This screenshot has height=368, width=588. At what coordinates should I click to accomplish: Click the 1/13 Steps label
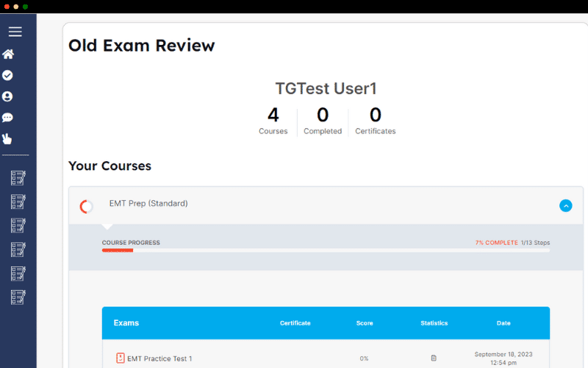click(535, 243)
